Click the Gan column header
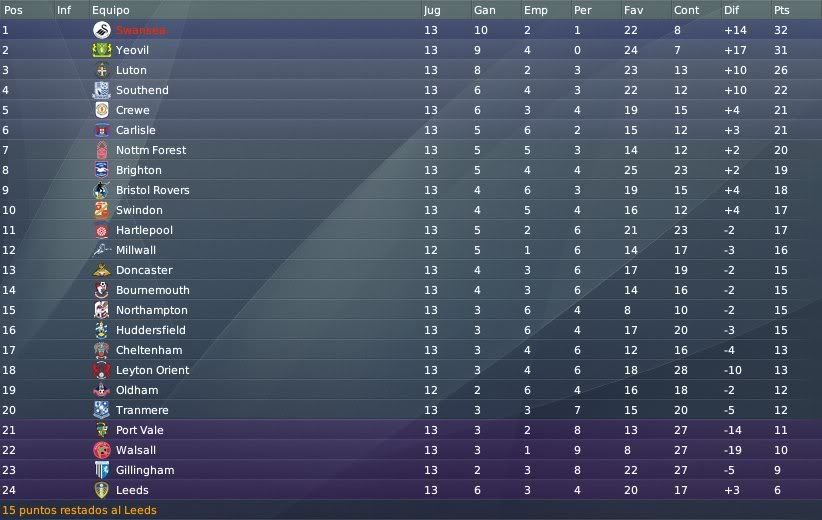Screen dimensions: 822x520 coord(484,10)
